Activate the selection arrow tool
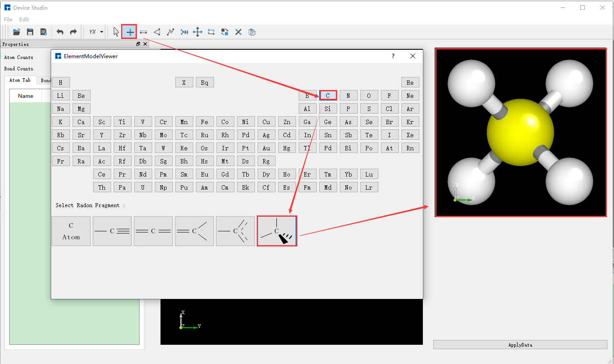 (115, 31)
